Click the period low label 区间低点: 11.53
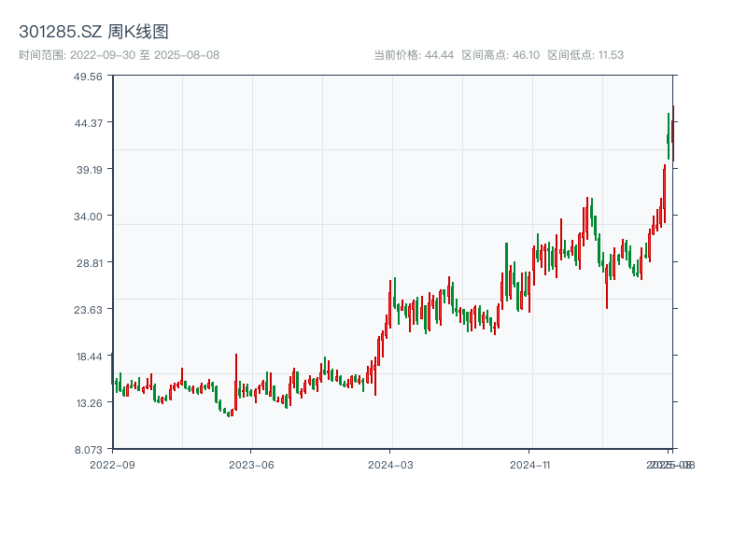 click(585, 55)
